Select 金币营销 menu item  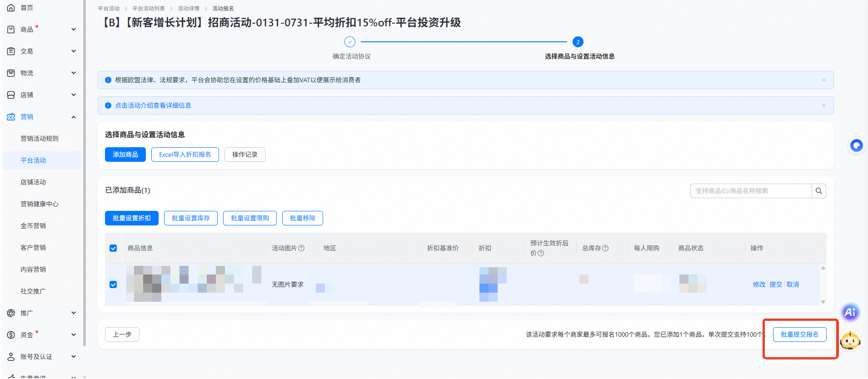click(33, 226)
